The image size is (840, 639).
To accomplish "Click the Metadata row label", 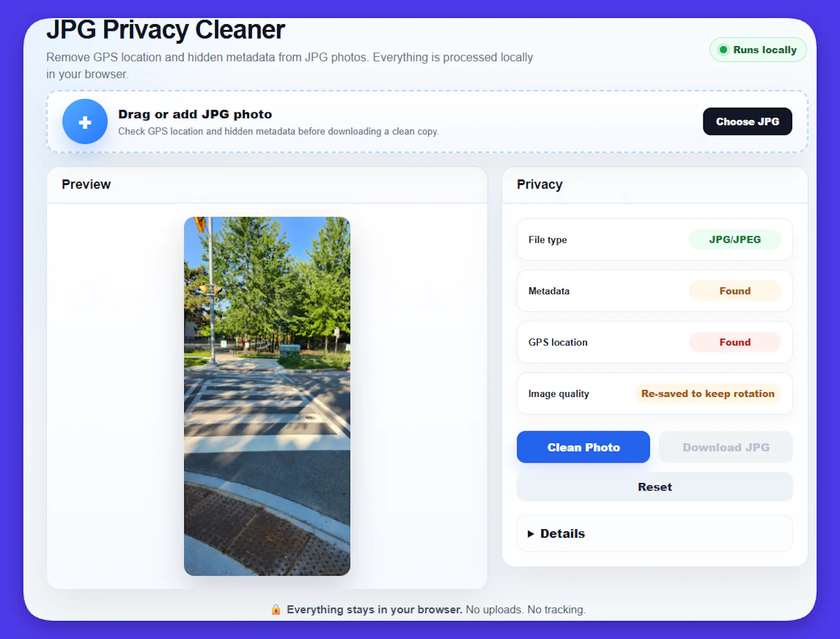I will 549,291.
